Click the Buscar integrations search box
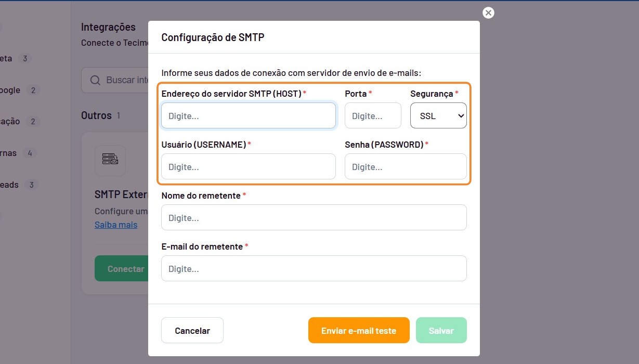Image resolution: width=639 pixels, height=364 pixels. (115, 80)
